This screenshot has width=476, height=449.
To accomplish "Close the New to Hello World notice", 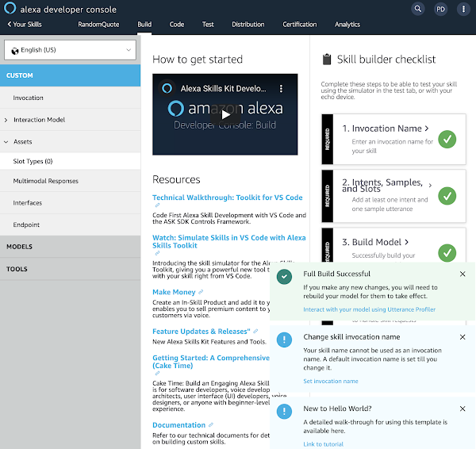I will point(463,409).
